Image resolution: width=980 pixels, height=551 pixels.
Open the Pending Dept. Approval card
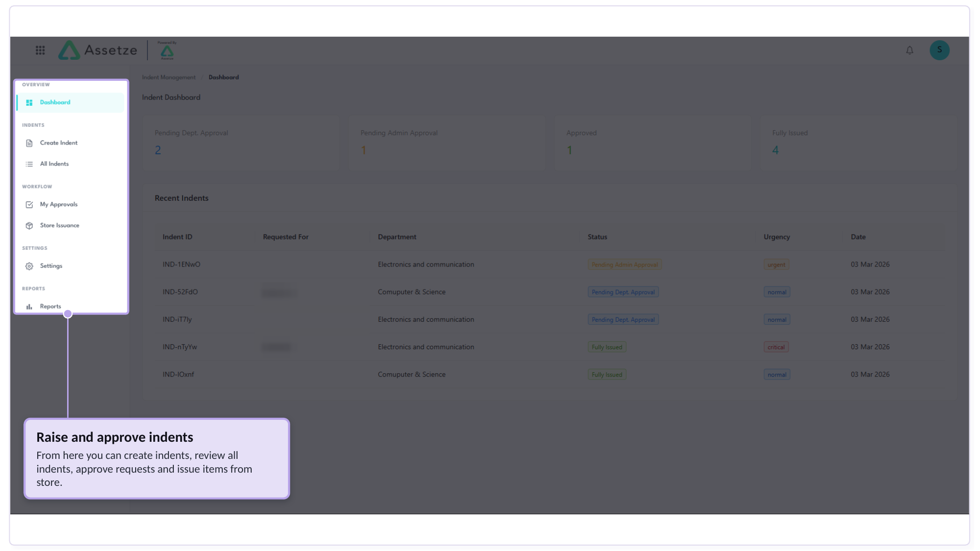(x=241, y=143)
